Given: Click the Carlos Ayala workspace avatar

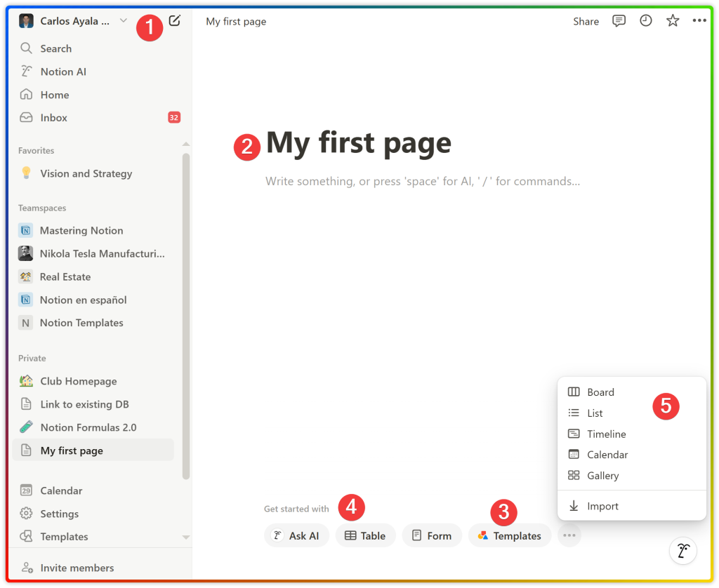Looking at the screenshot, I should (26, 21).
